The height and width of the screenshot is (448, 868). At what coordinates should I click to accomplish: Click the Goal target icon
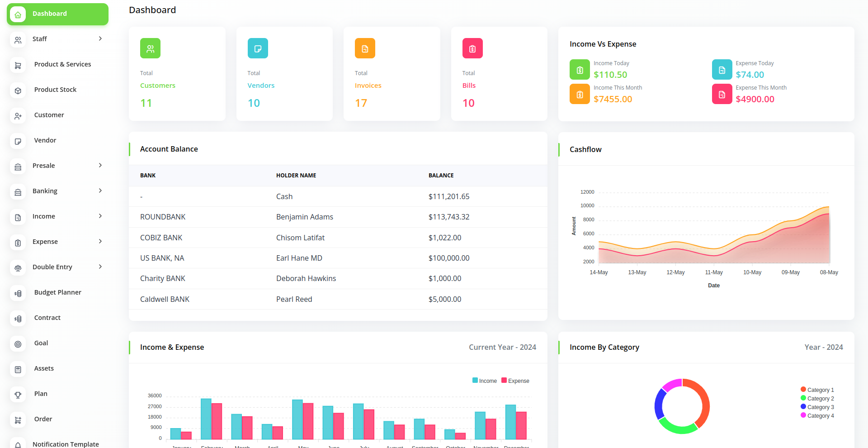tap(18, 344)
